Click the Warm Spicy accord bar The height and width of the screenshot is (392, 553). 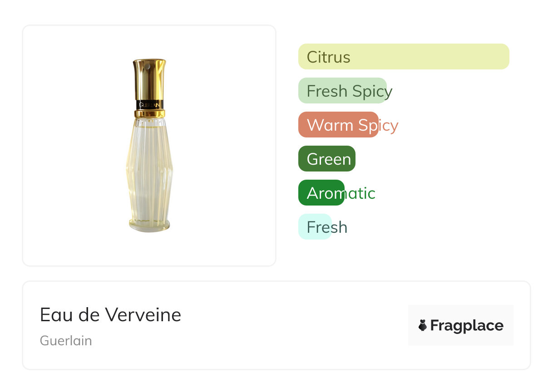(x=338, y=125)
